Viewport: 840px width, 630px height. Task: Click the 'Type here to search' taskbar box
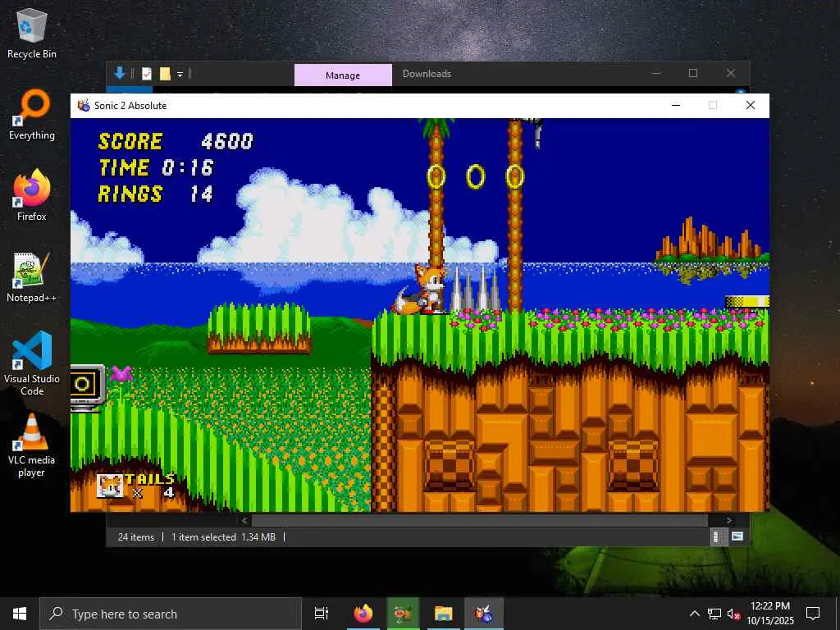pyautogui.click(x=171, y=614)
